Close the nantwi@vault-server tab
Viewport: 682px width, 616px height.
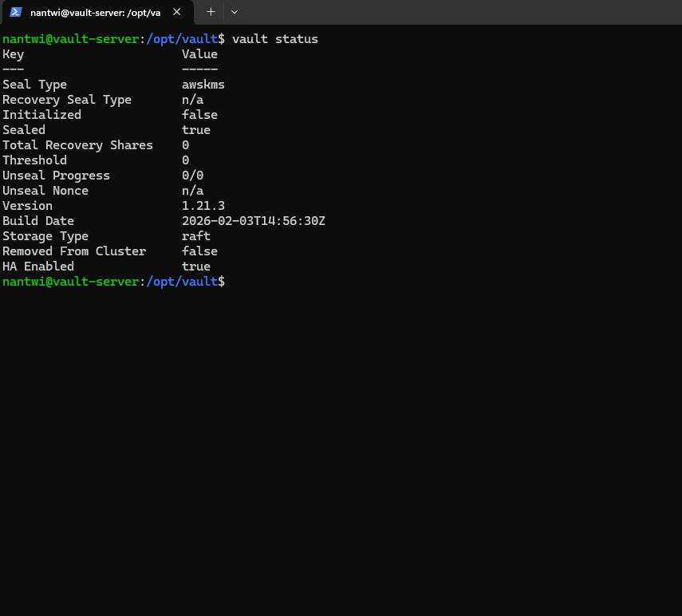[177, 12]
